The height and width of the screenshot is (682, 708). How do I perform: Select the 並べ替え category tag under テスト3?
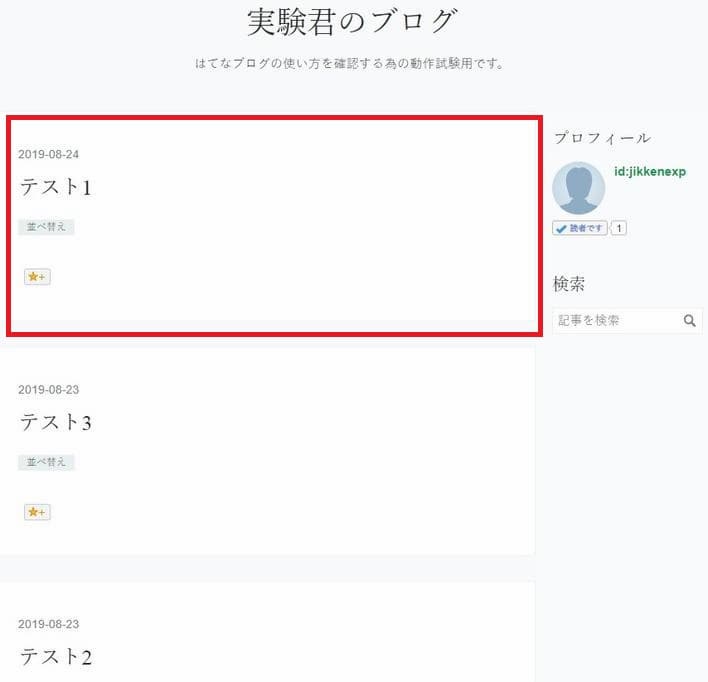coord(46,462)
